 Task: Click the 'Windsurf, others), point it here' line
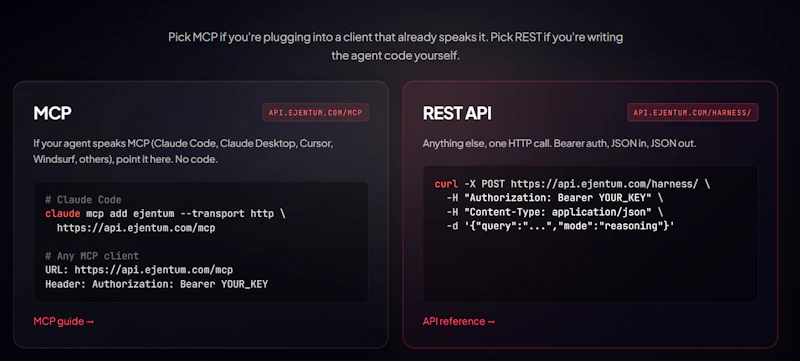pyautogui.click(x=126, y=159)
